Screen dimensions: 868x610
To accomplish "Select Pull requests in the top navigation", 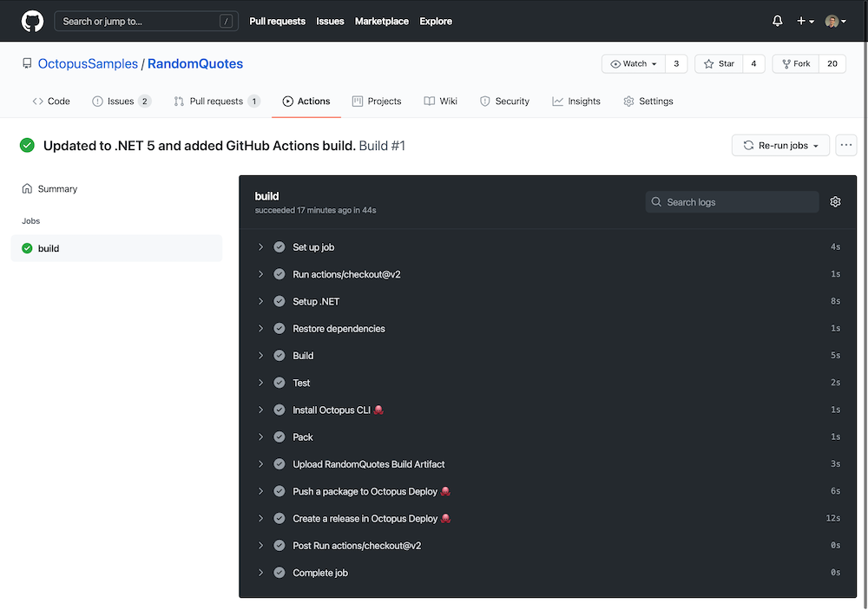I will (x=277, y=21).
